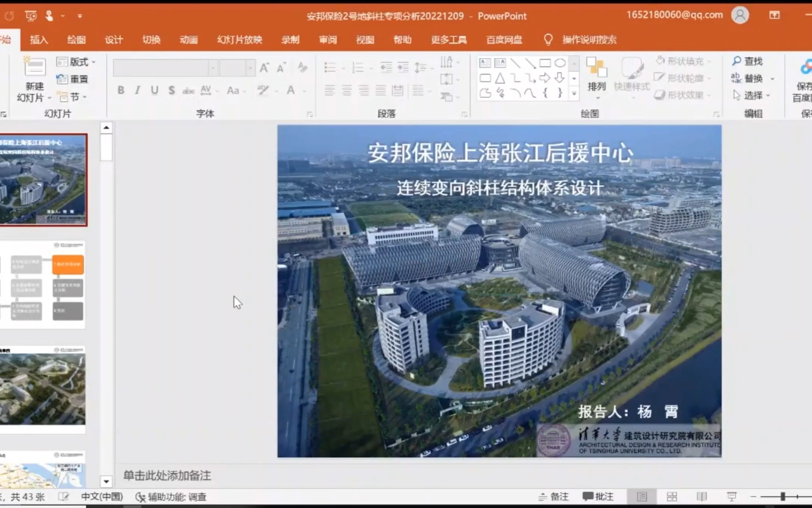Select the Down Arrow shape in gallery

560,78
